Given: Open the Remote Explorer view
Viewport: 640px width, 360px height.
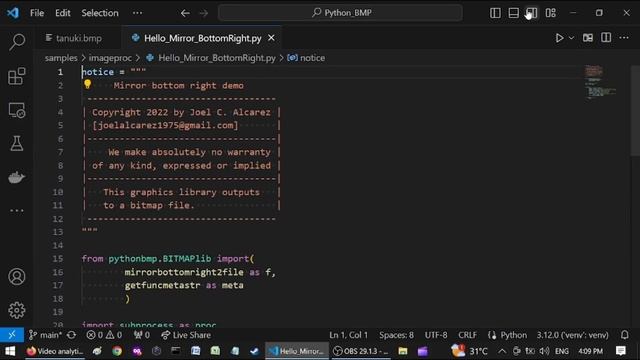Looking at the screenshot, I should [x=17, y=110].
